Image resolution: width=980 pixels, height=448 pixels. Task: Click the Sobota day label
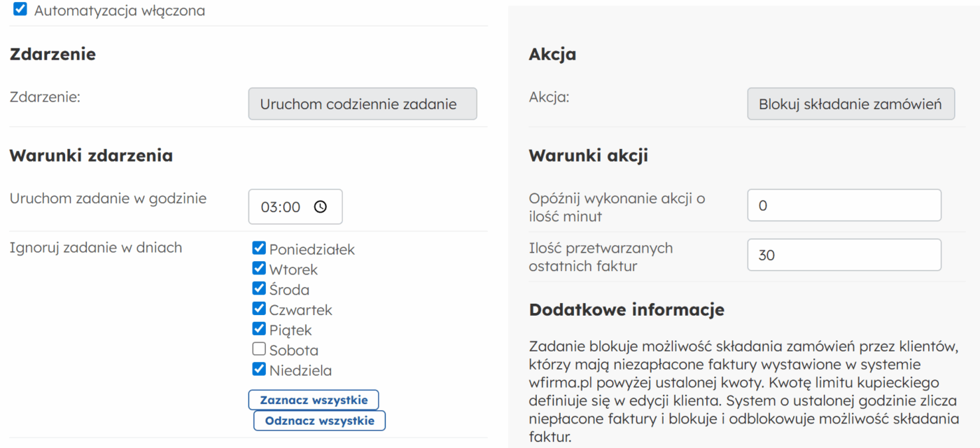[294, 351]
